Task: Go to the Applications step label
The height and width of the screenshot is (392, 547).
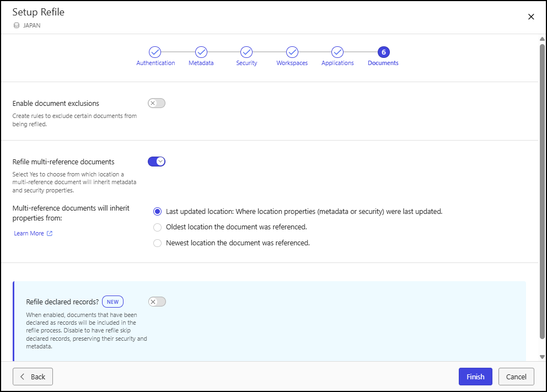Action: pos(337,63)
